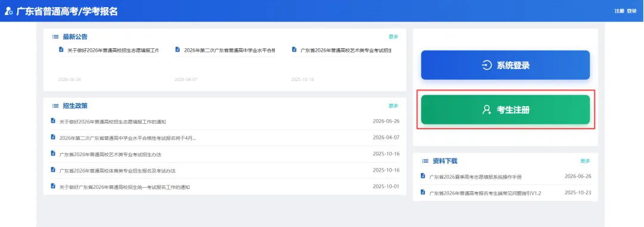Image resolution: width=644 pixels, height=227 pixels.
Task: Click 更多 in the 招生政策 section
Action: coord(393,105)
